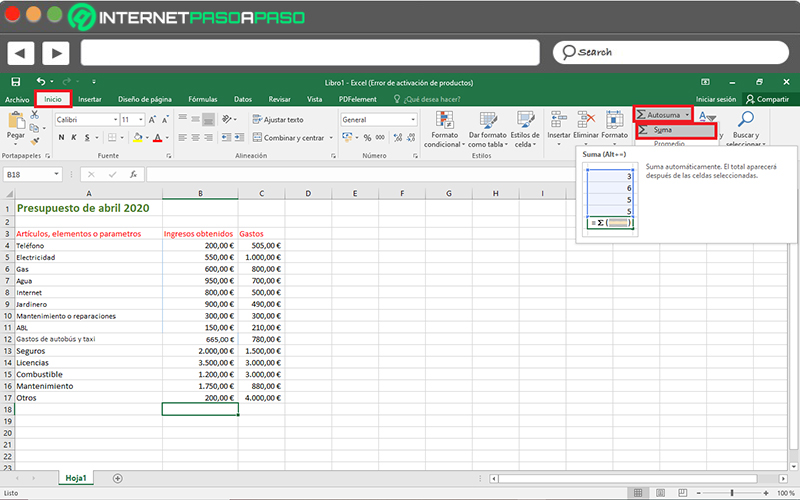Open the Autosuma dropdown arrow

[687, 115]
